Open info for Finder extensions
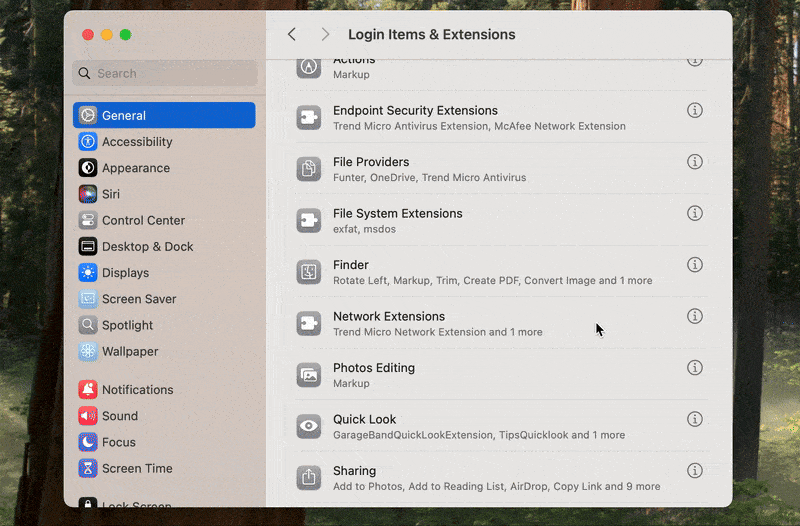 click(x=694, y=265)
